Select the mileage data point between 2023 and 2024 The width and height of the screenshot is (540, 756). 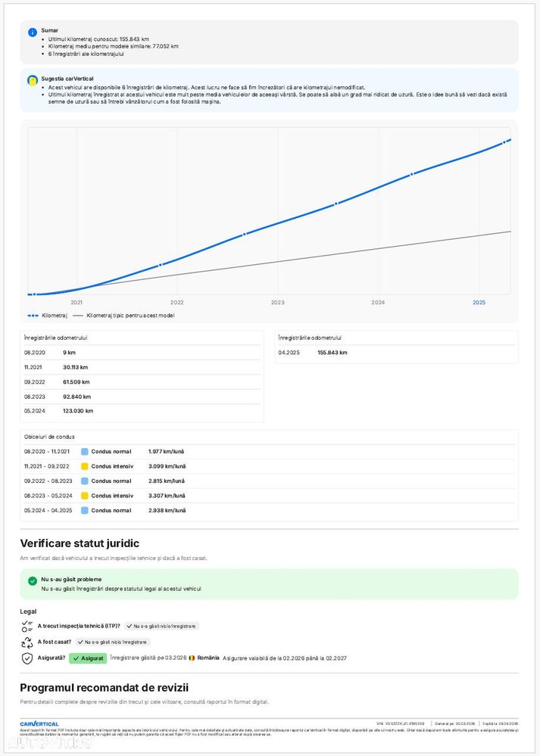(x=336, y=204)
